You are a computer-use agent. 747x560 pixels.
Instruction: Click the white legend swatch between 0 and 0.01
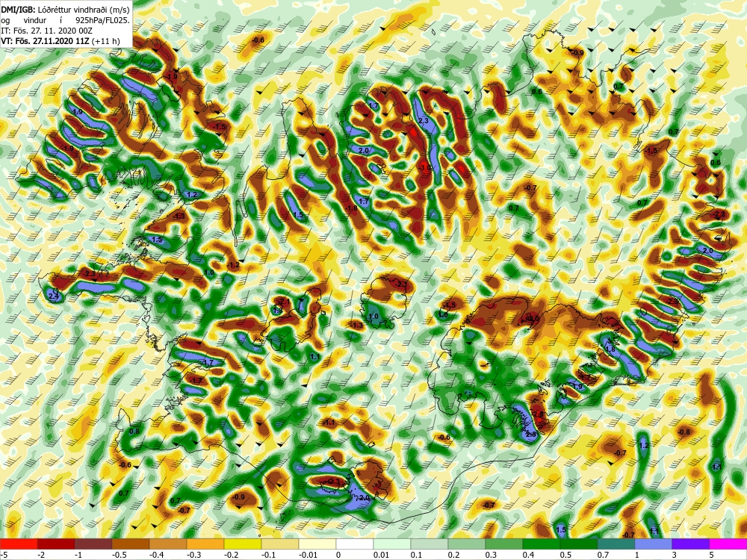point(355,544)
